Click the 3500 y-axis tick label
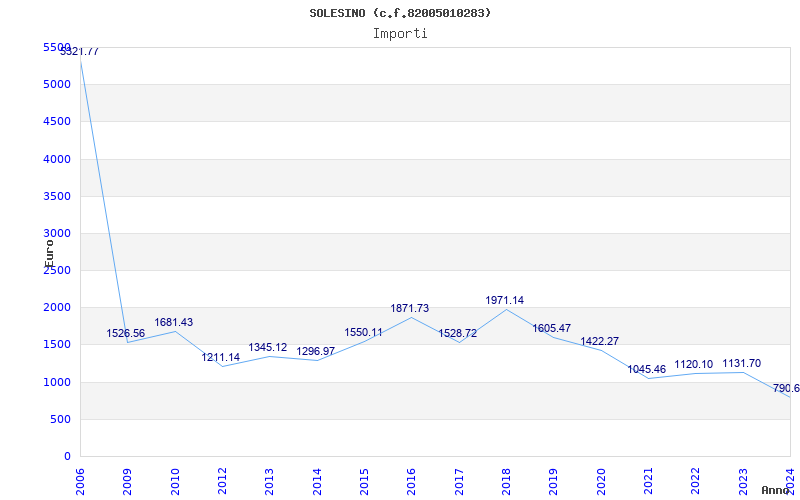This screenshot has width=800, height=500. coord(57,196)
